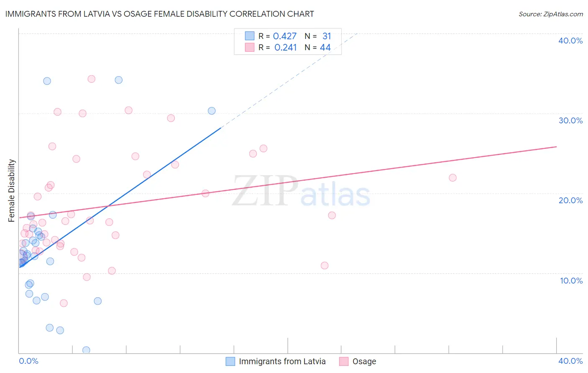The image size is (588, 373).
Task: Click the blue data point near 30% at center
Action: tap(212, 111)
